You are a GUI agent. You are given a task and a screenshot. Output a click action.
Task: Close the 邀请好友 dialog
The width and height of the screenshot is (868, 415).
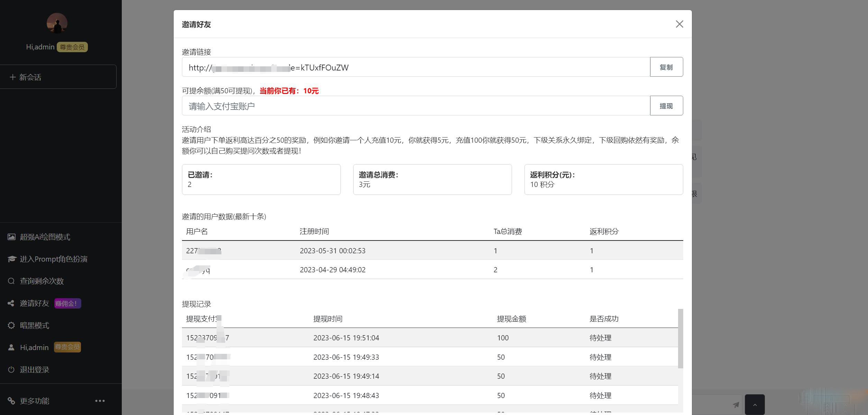tap(679, 24)
